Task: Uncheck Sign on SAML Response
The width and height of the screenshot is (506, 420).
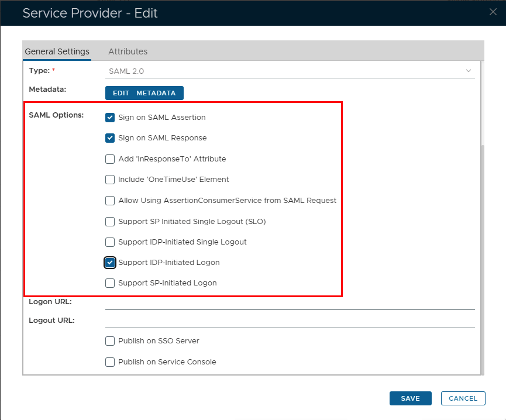Action: click(x=110, y=138)
